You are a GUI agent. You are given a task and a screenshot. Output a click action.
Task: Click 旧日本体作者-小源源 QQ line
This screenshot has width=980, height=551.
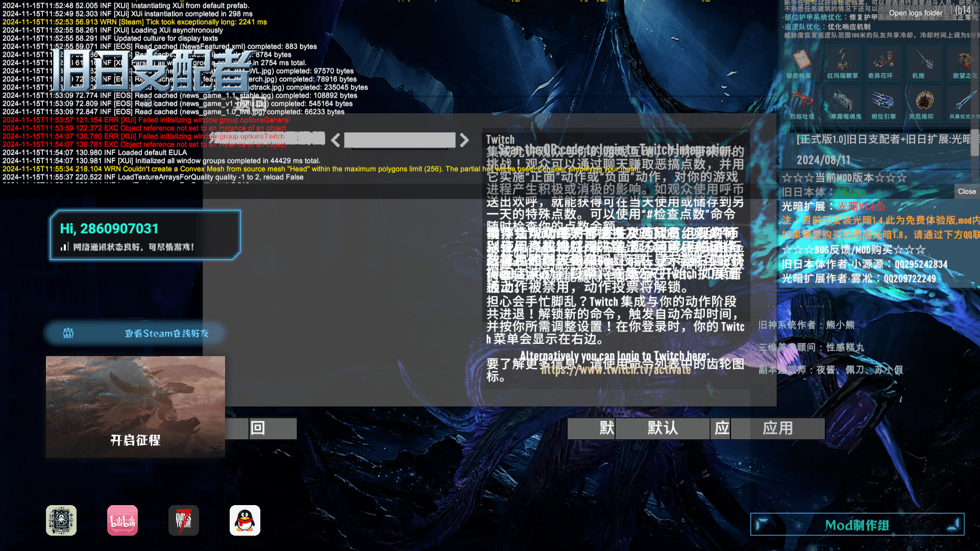click(x=864, y=264)
